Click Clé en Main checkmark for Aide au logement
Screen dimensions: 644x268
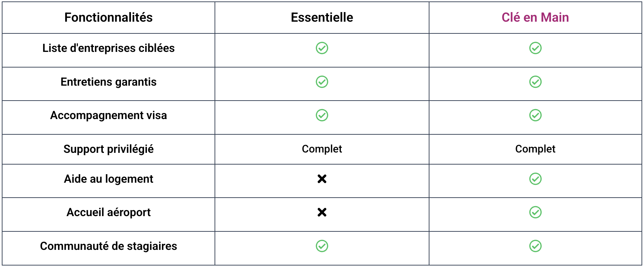(535, 179)
